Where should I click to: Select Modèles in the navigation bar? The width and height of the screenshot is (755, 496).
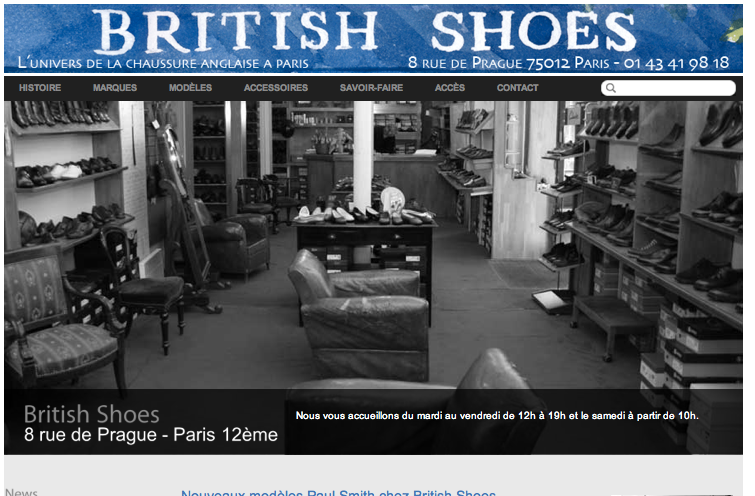click(x=190, y=88)
